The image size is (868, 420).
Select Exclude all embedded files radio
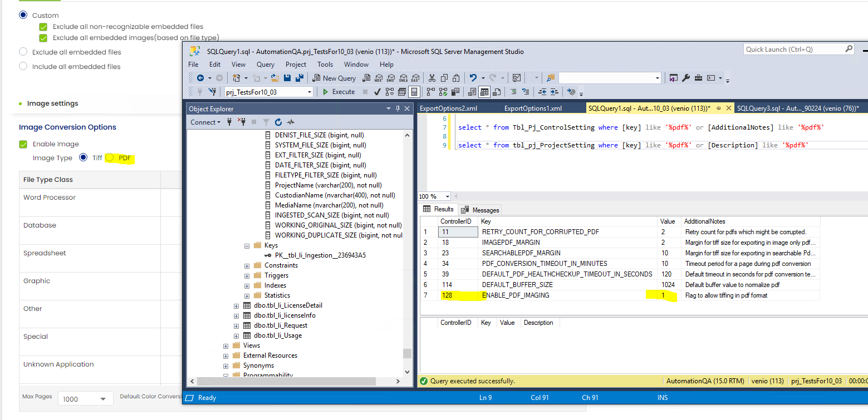click(x=23, y=52)
